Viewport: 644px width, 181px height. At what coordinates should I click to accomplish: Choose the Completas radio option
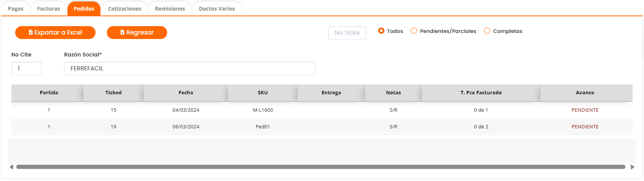click(x=487, y=31)
